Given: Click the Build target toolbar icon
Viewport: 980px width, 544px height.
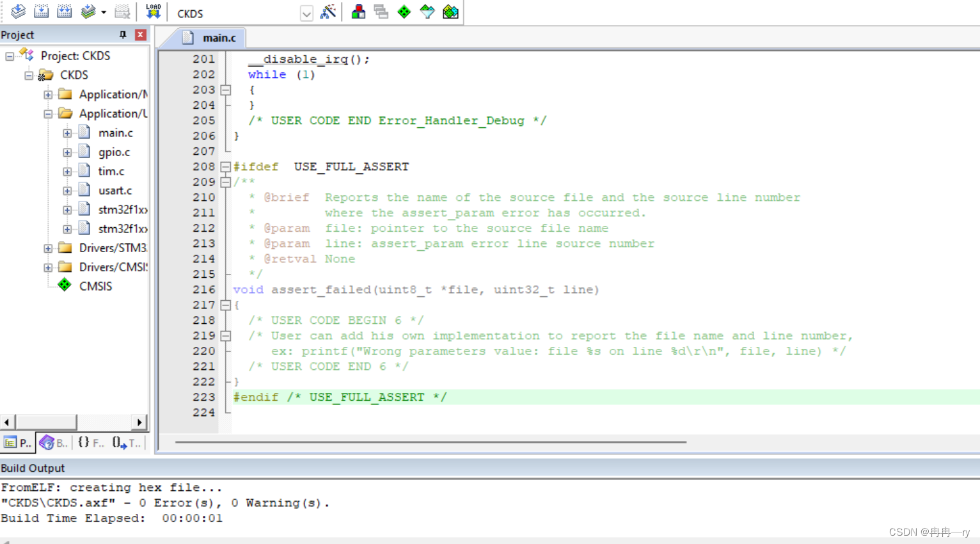Looking at the screenshot, I should click(x=42, y=12).
